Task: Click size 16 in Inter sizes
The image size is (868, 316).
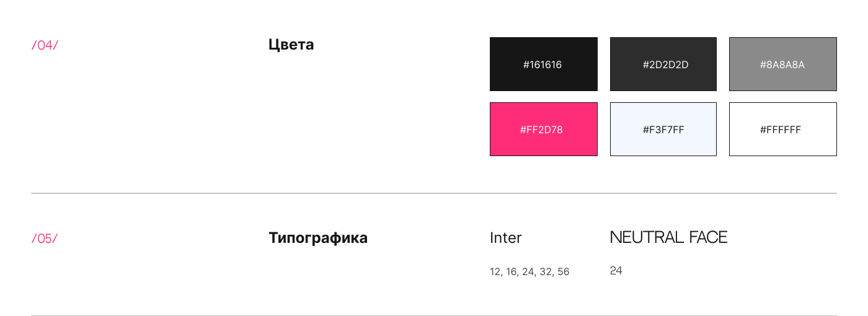Action: pos(512,272)
